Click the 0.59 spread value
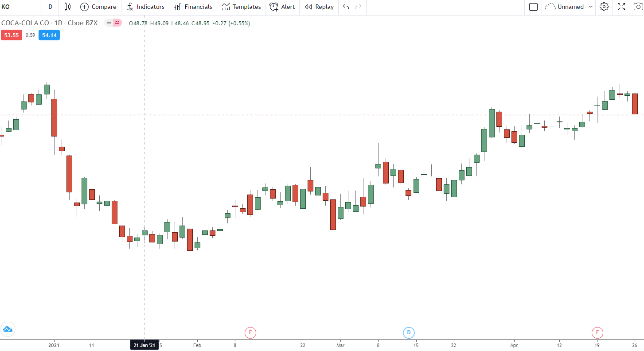Image resolution: width=644 pixels, height=351 pixels. (x=30, y=35)
